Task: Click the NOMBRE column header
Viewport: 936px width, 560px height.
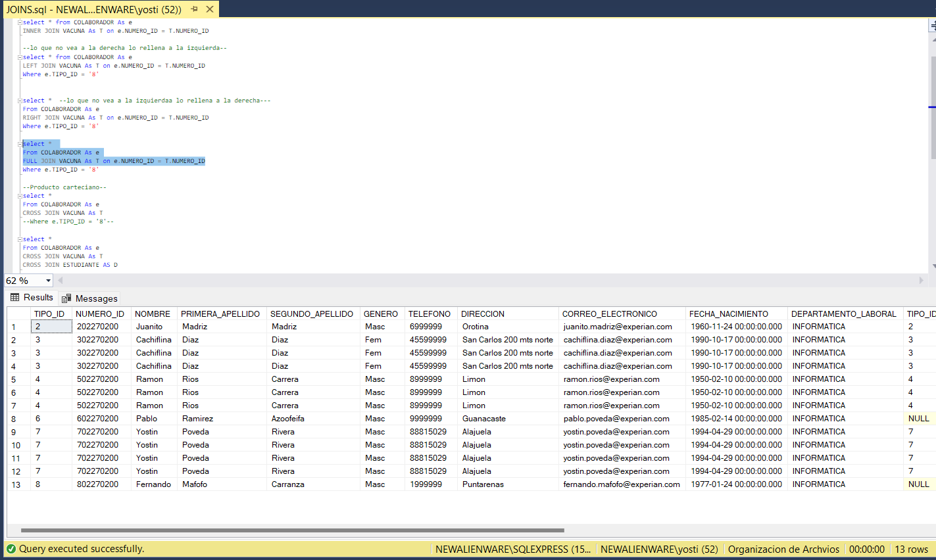Action: coord(153,314)
